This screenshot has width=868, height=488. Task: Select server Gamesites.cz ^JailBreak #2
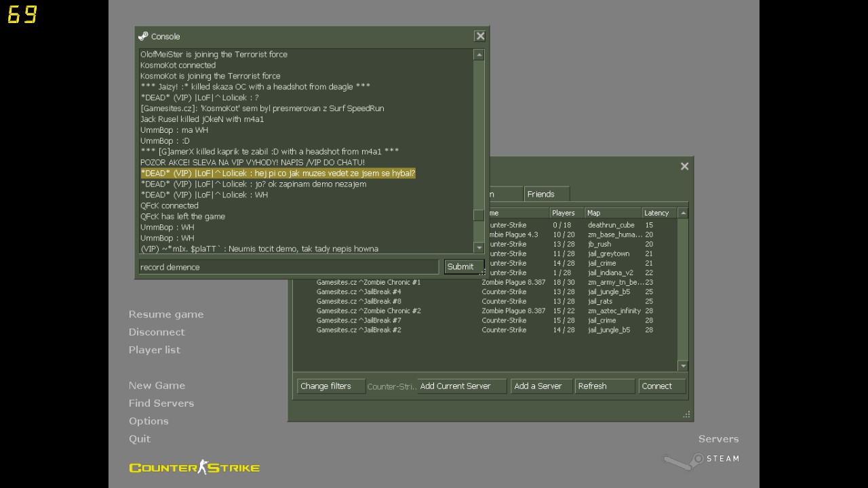[x=485, y=329]
